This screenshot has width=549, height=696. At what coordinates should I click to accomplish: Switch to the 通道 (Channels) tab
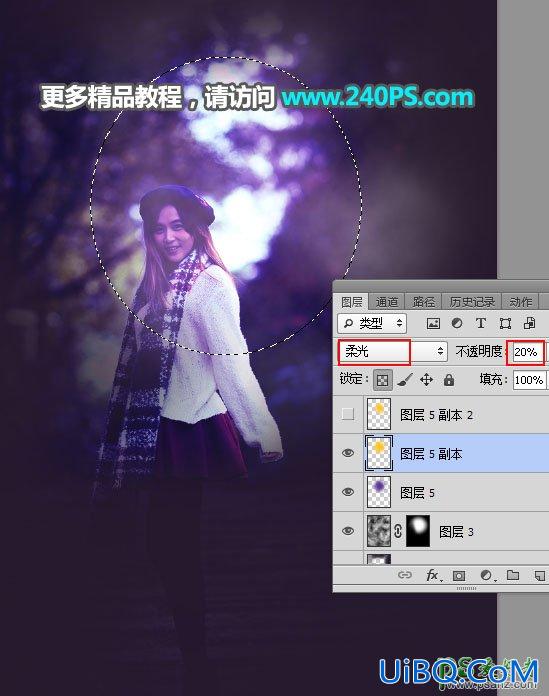[x=387, y=302]
